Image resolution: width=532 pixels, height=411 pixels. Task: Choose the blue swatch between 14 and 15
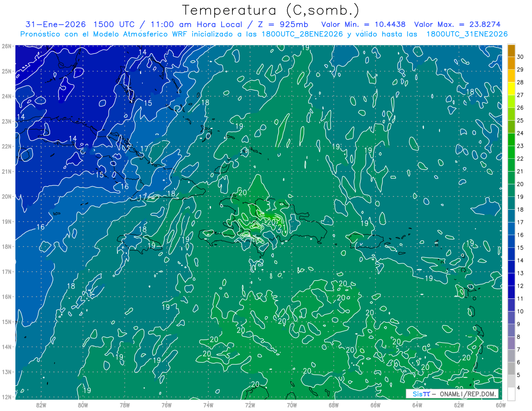click(511, 254)
